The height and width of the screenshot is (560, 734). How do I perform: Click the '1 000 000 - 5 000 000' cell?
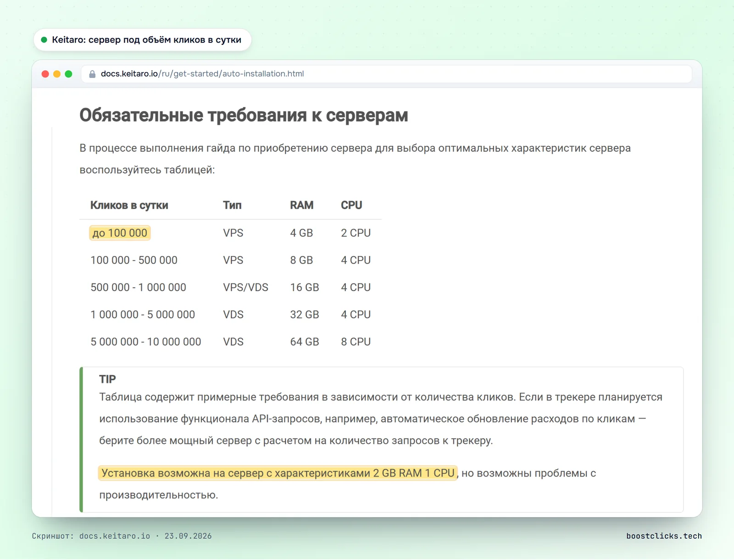pos(143,315)
